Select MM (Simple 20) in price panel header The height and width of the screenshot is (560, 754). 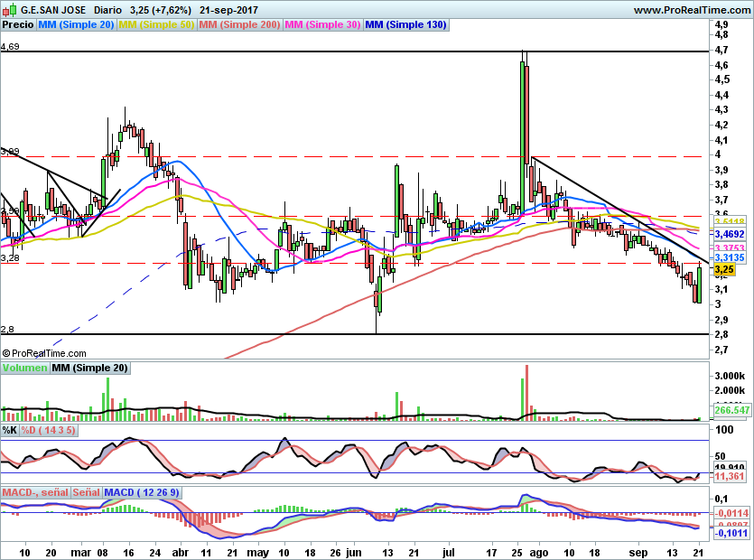click(x=76, y=25)
